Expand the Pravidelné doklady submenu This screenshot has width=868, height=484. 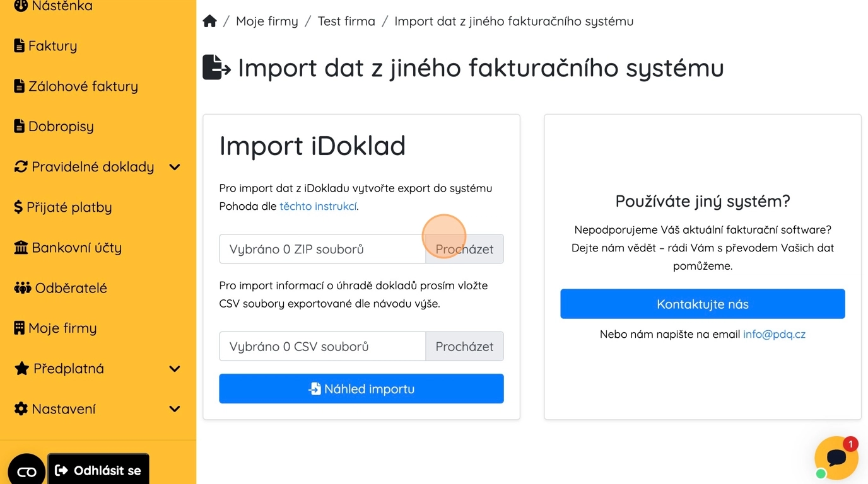175,167
